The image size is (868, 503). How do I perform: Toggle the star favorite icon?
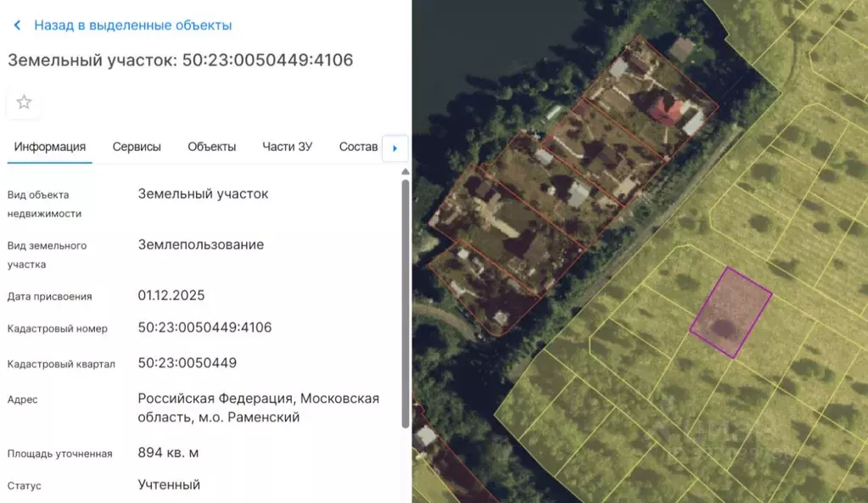[23, 102]
